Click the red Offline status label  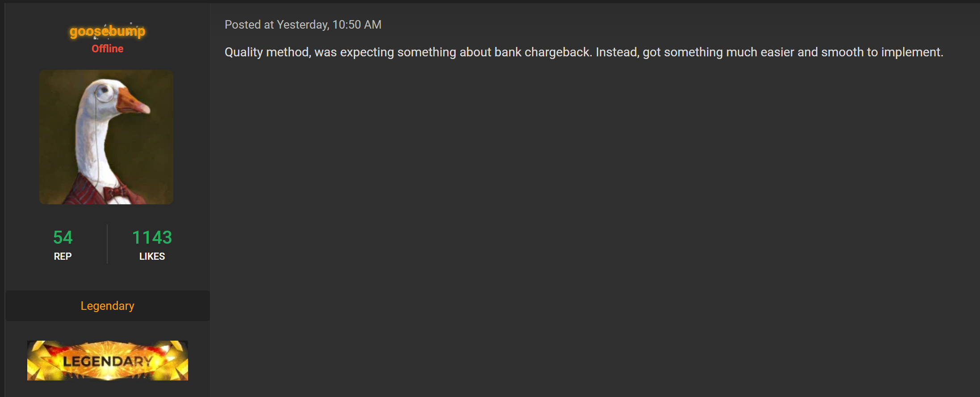pos(107,49)
